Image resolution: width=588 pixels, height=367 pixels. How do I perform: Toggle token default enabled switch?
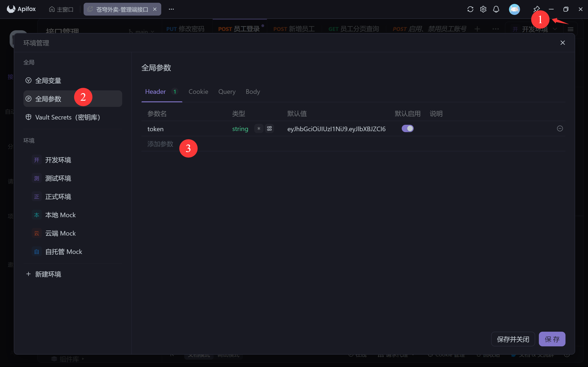[x=407, y=128]
